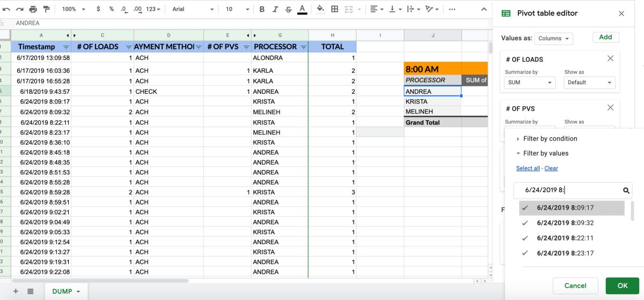Open the cell borders menu
The height and width of the screenshot is (300, 644).
pos(334,9)
